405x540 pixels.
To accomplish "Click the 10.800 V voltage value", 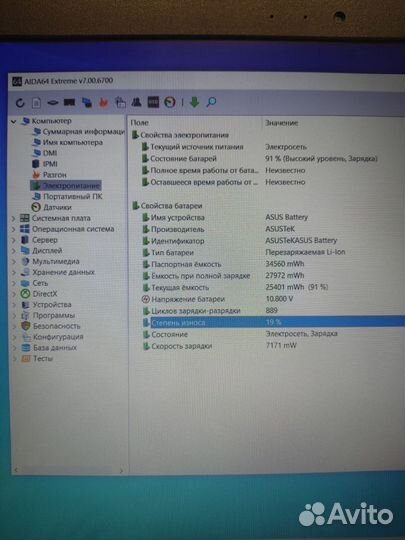I will (279, 299).
